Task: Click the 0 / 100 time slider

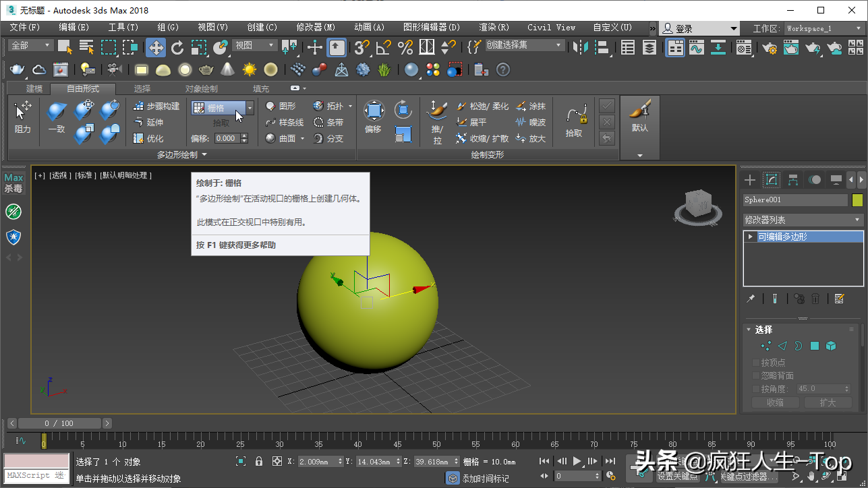Action: (x=59, y=423)
